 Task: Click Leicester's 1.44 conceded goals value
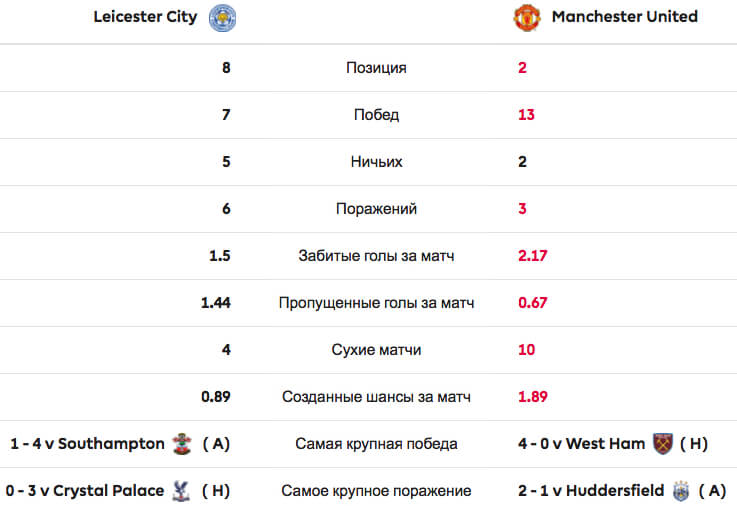coord(216,303)
